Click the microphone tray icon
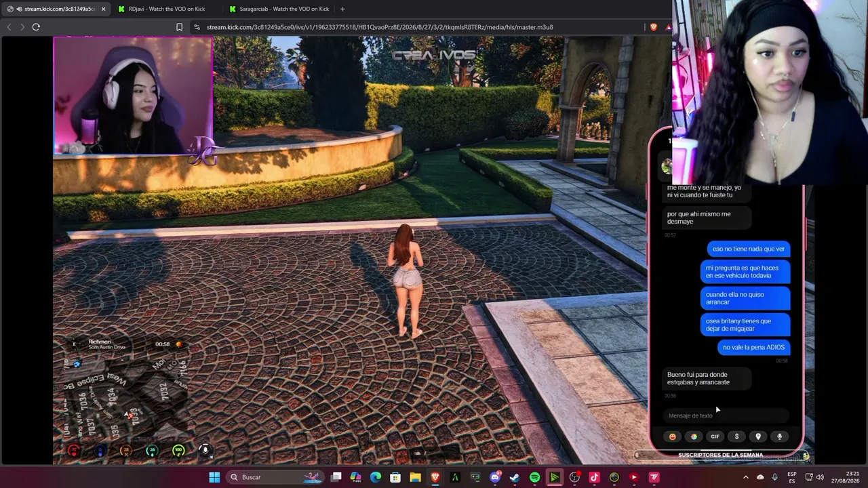The height and width of the screenshot is (488, 868). tap(775, 477)
